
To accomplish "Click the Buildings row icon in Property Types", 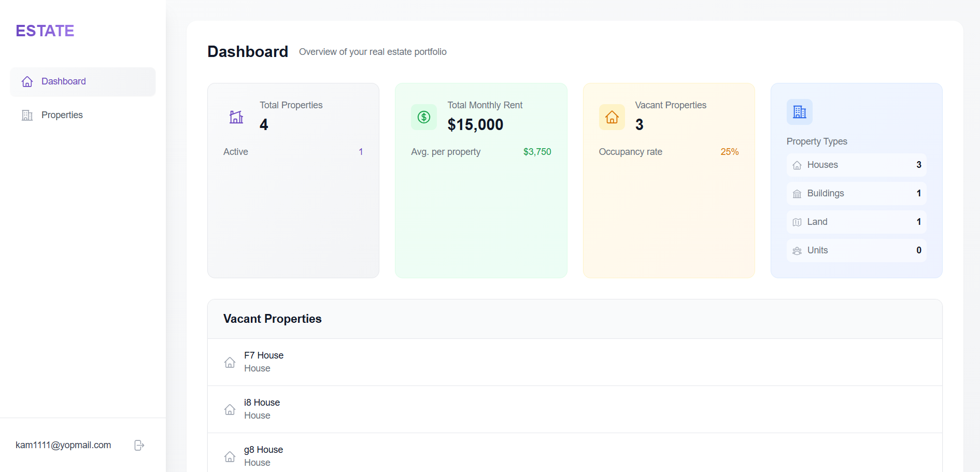I will point(797,194).
